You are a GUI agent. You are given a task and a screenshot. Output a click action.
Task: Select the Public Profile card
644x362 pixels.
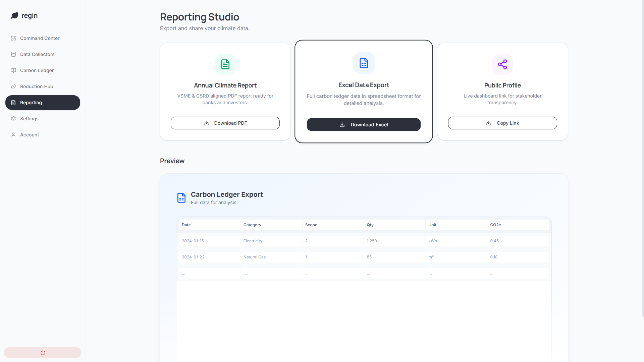502,92
